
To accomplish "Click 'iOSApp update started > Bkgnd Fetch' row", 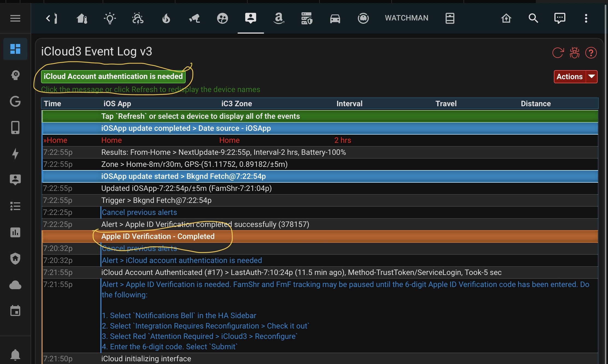I will (x=320, y=176).
